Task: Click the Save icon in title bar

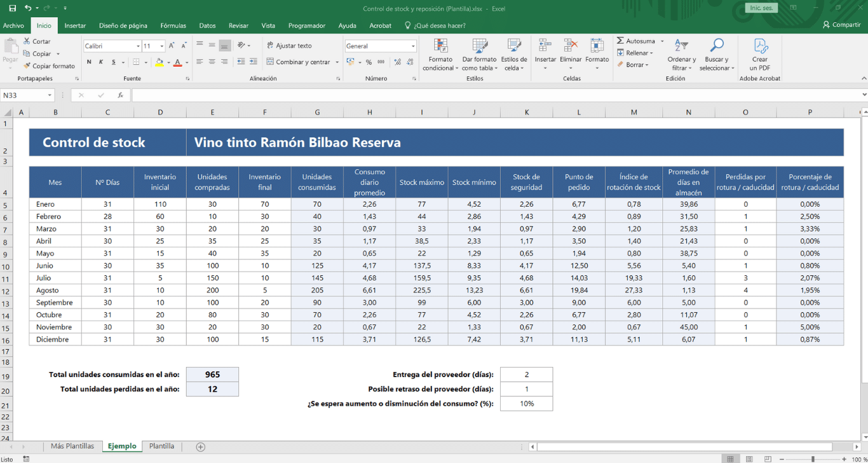Action: tap(13, 8)
